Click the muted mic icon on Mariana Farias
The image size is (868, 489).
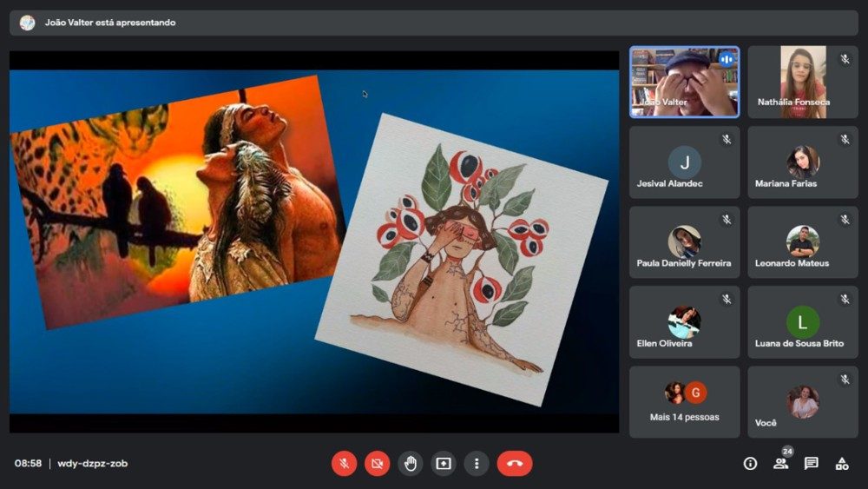pos(845,139)
